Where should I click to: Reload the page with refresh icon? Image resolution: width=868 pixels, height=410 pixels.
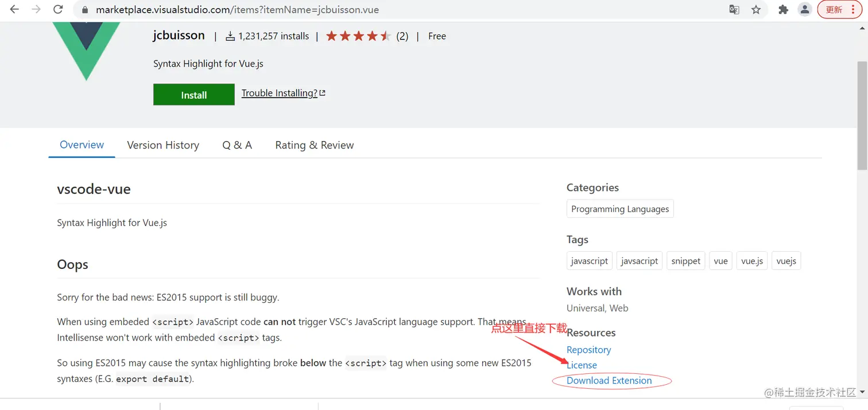click(58, 10)
